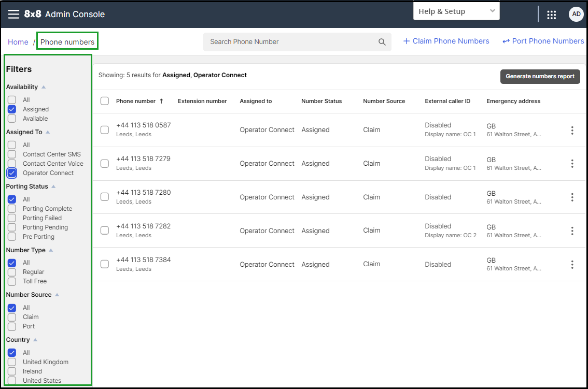
Task: Click the Phone numbers breadcrumb item
Action: (x=67, y=42)
